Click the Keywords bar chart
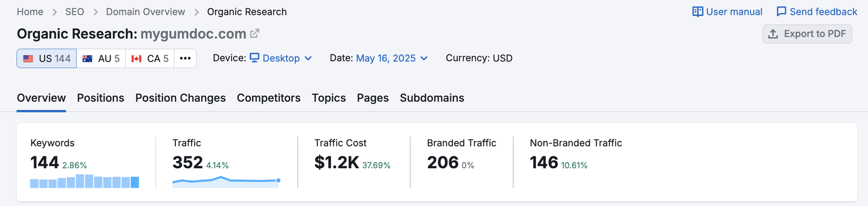868x206 pixels. pos(85,181)
